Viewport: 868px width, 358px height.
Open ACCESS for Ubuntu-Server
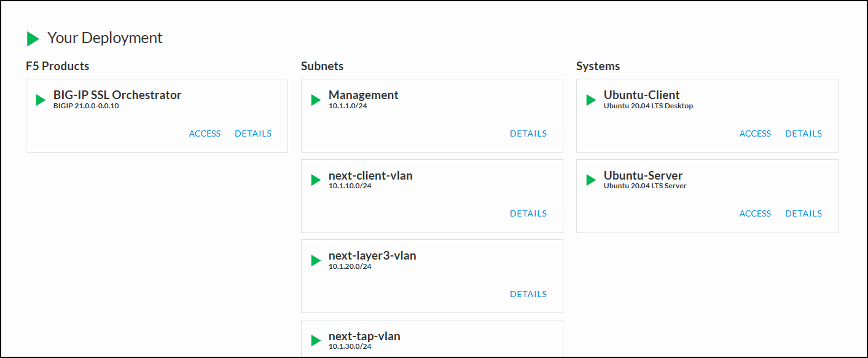[755, 213]
